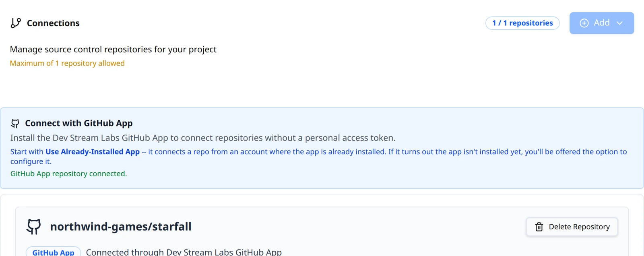Image resolution: width=644 pixels, height=256 pixels.
Task: Expand the Add dropdown chevron
Action: coord(619,23)
